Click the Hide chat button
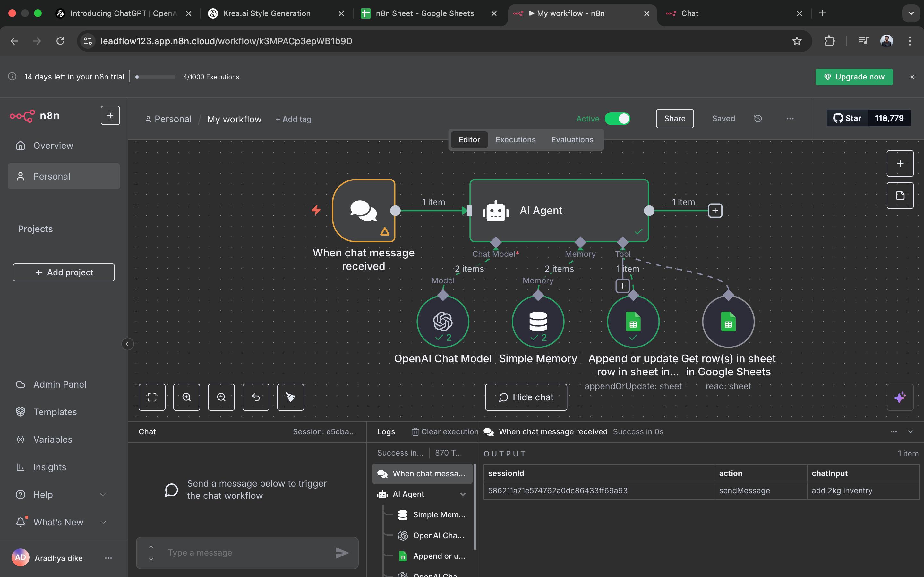Screen dimensions: 924x577 click(x=526, y=397)
